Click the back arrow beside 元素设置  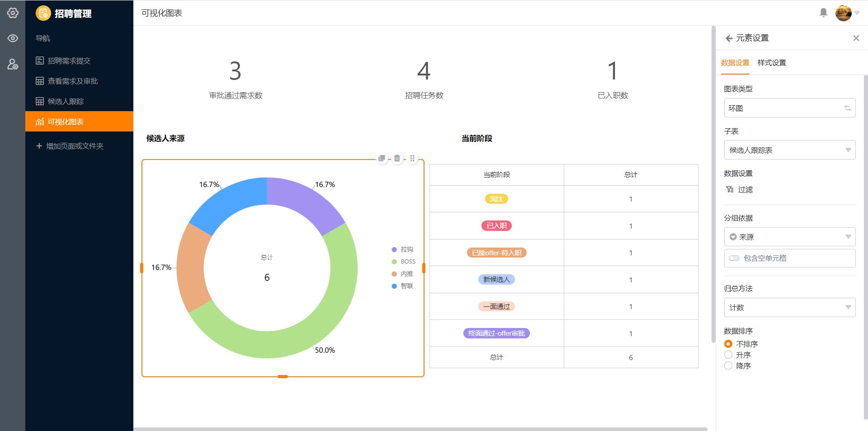pos(729,38)
